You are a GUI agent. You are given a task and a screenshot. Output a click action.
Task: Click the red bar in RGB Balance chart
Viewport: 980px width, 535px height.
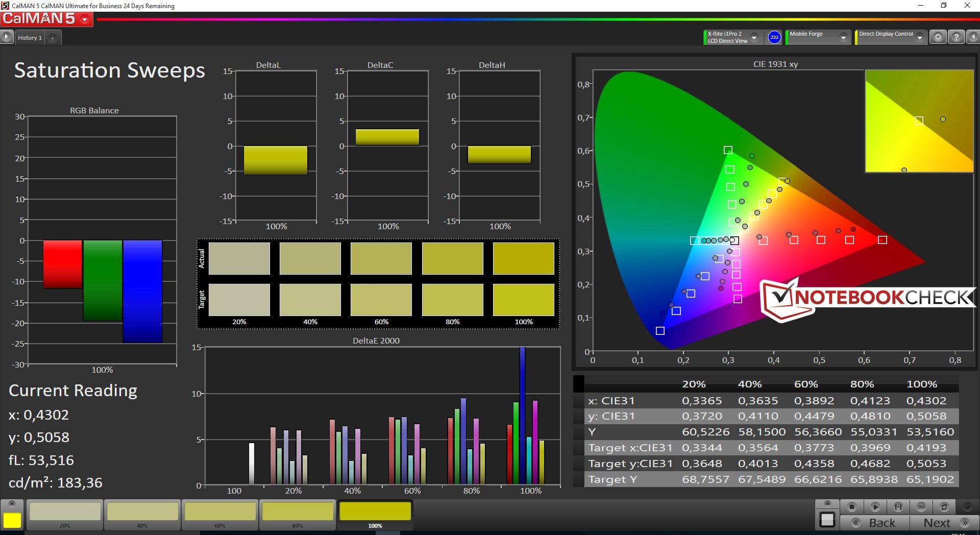point(63,264)
